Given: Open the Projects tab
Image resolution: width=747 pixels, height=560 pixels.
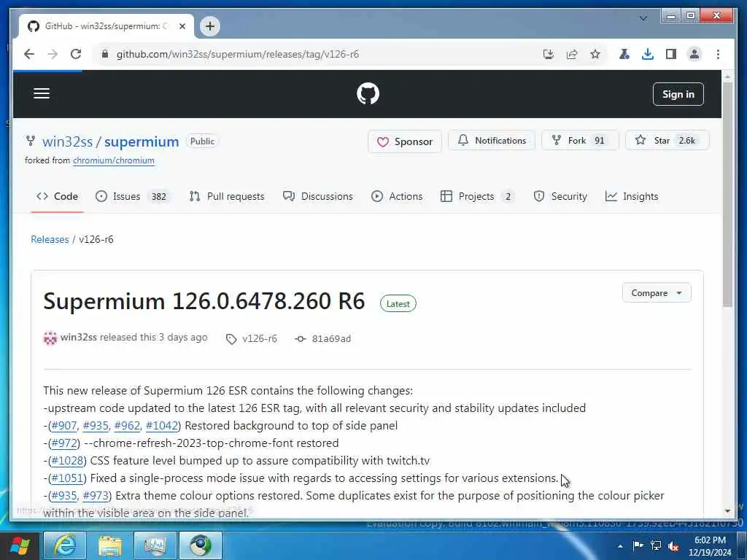Looking at the screenshot, I should pyautogui.click(x=477, y=196).
